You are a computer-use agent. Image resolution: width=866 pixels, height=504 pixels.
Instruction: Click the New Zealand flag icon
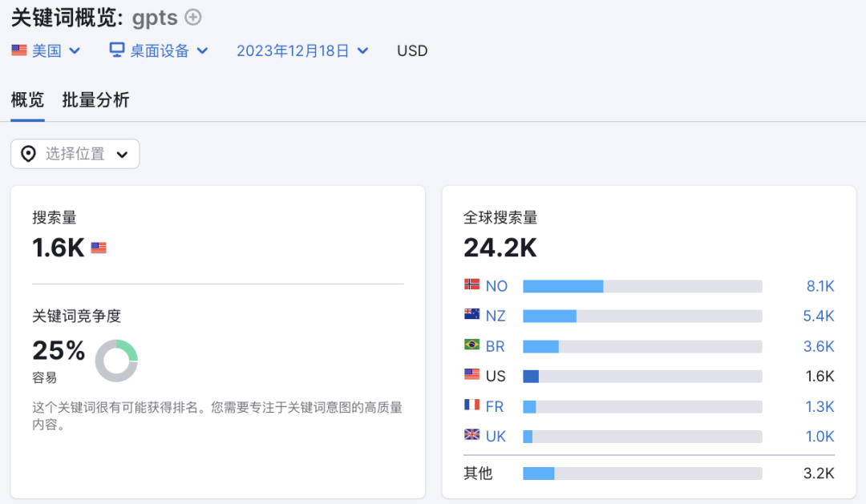point(472,315)
